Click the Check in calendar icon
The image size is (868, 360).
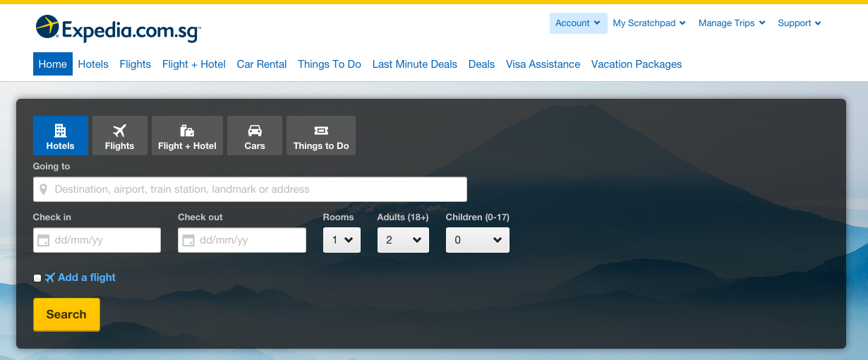(44, 240)
